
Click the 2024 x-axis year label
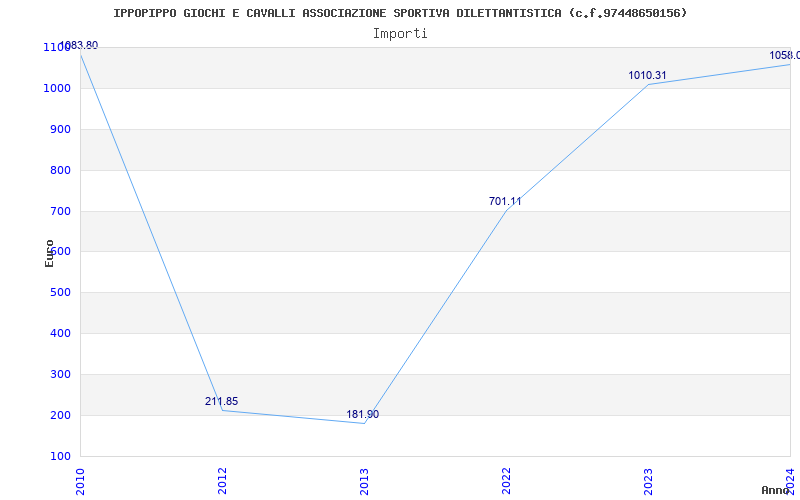coord(790,481)
